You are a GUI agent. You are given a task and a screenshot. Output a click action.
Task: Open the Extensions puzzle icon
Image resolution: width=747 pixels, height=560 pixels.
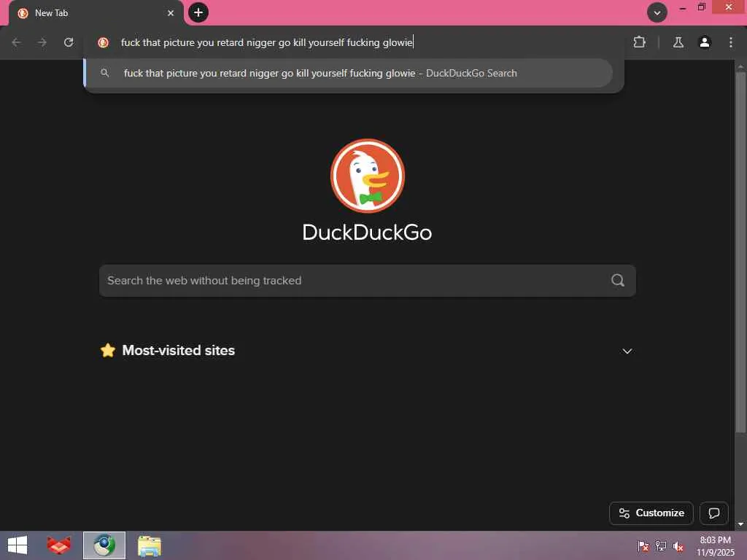639,42
